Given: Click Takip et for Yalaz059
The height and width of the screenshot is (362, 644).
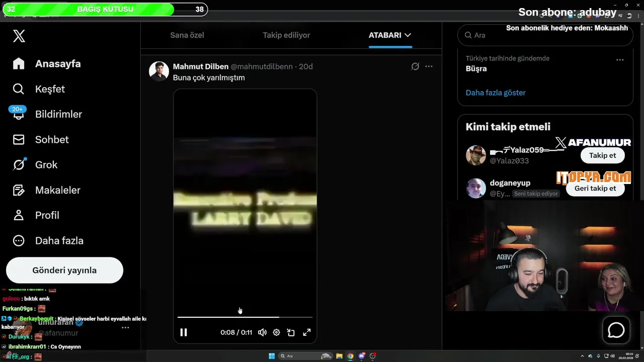Looking at the screenshot, I should 602,155.
